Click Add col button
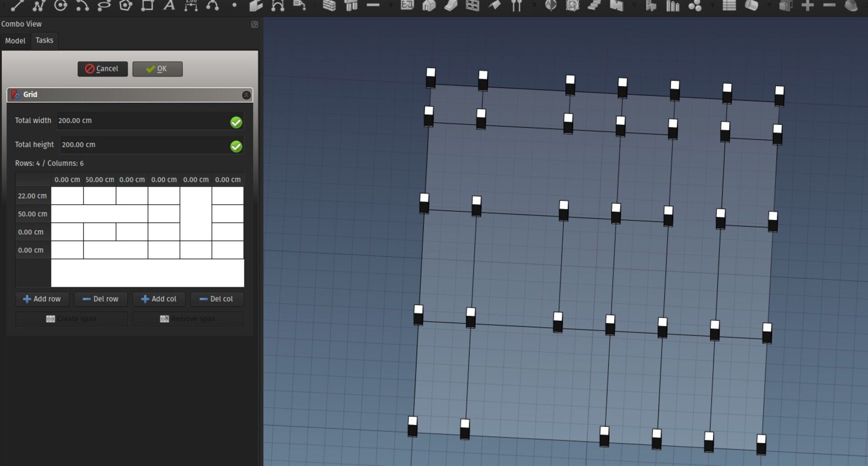The width and height of the screenshot is (868, 466). coord(159,299)
